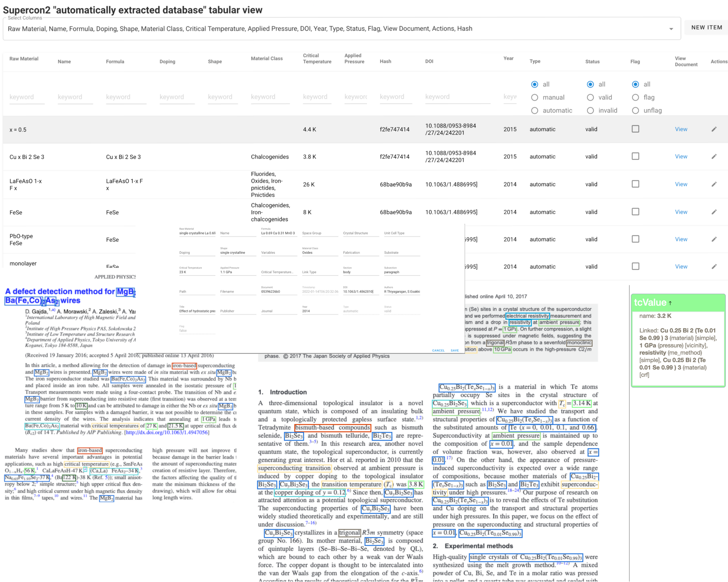Select the 'manual' Type radio button

pyautogui.click(x=535, y=97)
